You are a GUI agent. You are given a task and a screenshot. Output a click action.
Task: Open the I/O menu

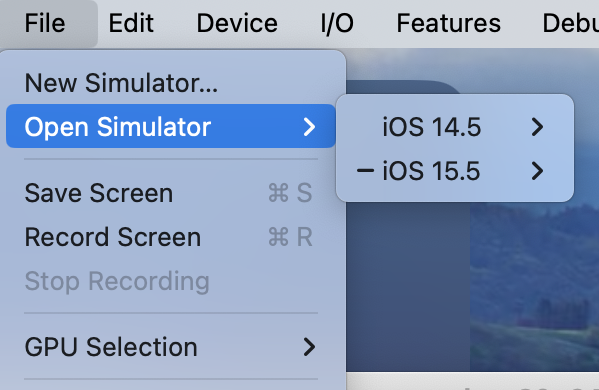pyautogui.click(x=337, y=23)
